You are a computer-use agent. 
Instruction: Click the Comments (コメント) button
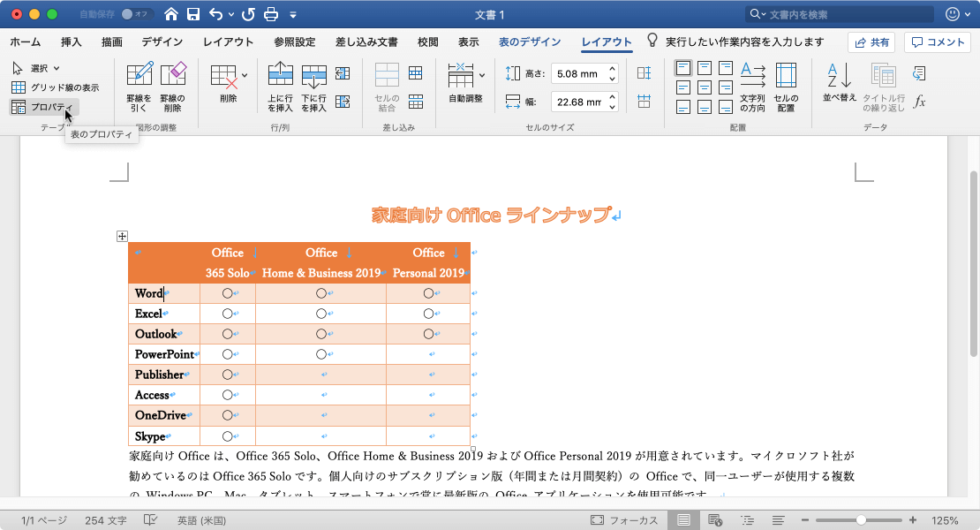937,42
